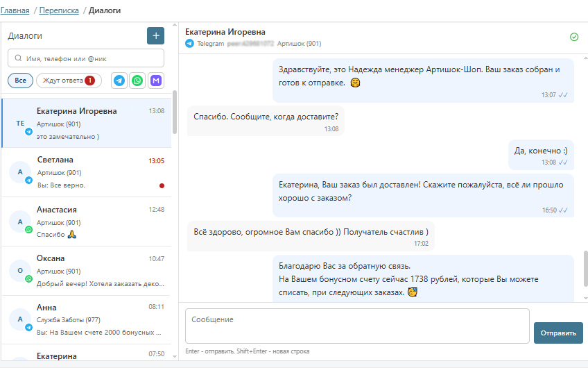
Task: Click search magnifier icon in dialogs field
Action: click(18, 58)
